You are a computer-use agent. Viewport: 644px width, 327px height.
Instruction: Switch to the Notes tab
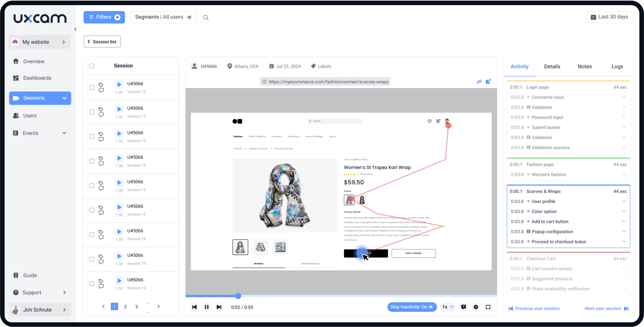coord(584,66)
